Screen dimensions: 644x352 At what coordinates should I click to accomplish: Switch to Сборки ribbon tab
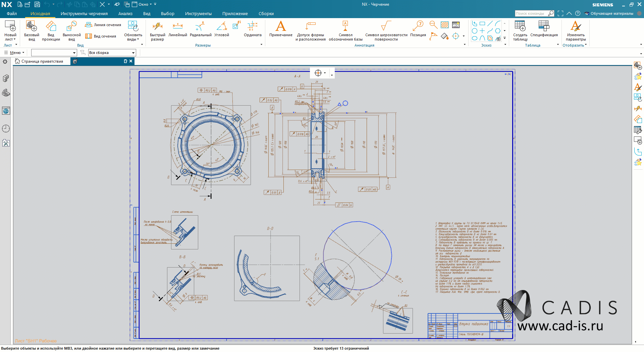tap(266, 14)
